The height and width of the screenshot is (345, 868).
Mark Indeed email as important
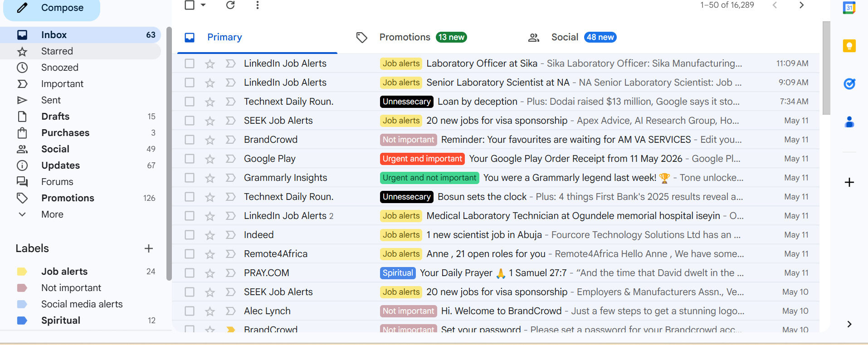coord(230,235)
